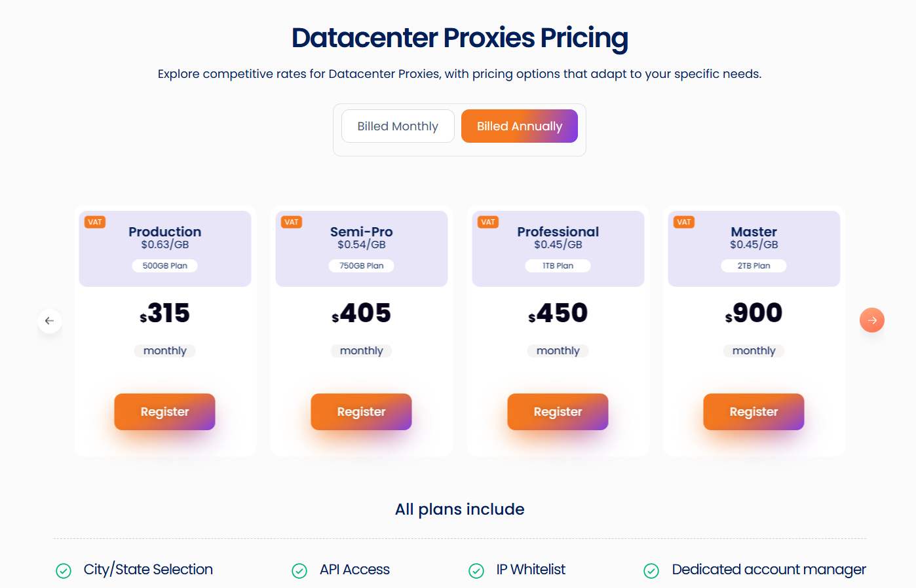
Task: Click the VAT badge on Production plan
Action: tap(95, 222)
